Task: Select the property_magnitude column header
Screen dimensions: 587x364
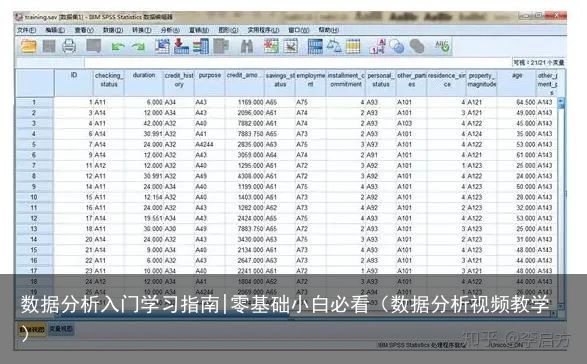Action: [x=481, y=83]
